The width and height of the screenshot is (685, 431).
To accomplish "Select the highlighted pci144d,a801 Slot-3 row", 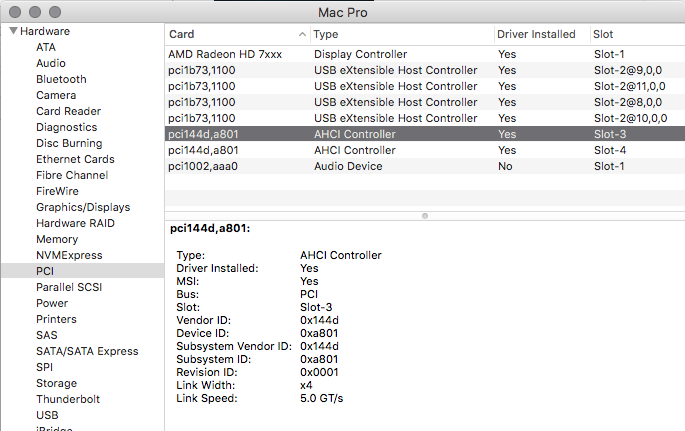I will coord(425,134).
